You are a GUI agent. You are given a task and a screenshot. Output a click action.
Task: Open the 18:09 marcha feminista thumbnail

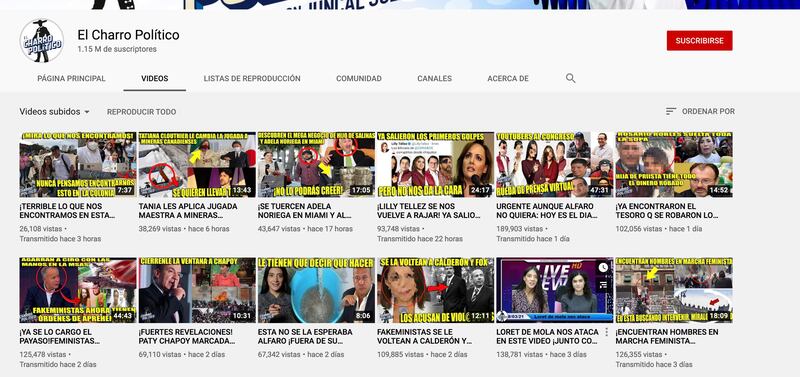pyautogui.click(x=674, y=290)
